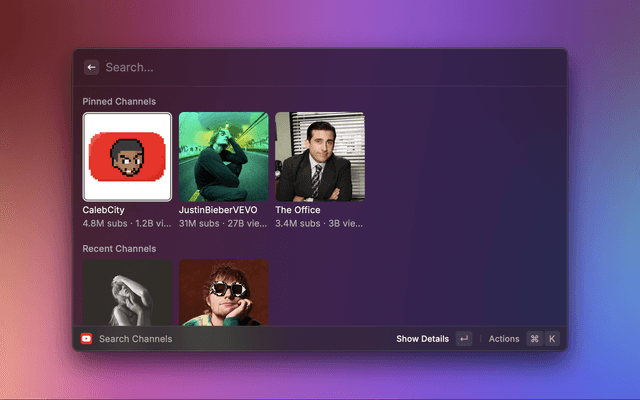Click the Recent Channels section header
The height and width of the screenshot is (400, 640).
pyautogui.click(x=119, y=248)
